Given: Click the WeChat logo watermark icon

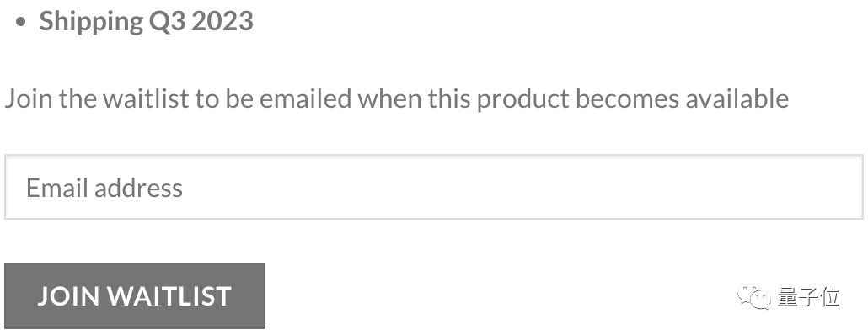Looking at the screenshot, I should (753, 297).
